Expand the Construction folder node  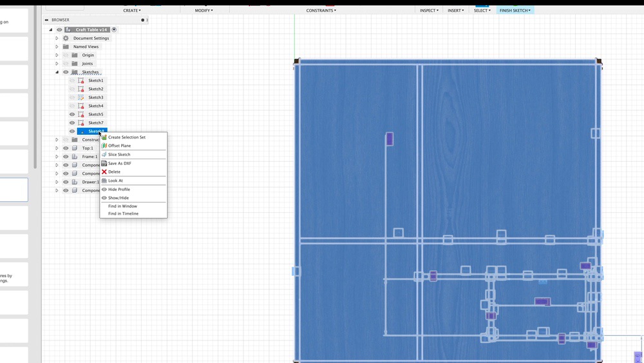[x=57, y=140]
